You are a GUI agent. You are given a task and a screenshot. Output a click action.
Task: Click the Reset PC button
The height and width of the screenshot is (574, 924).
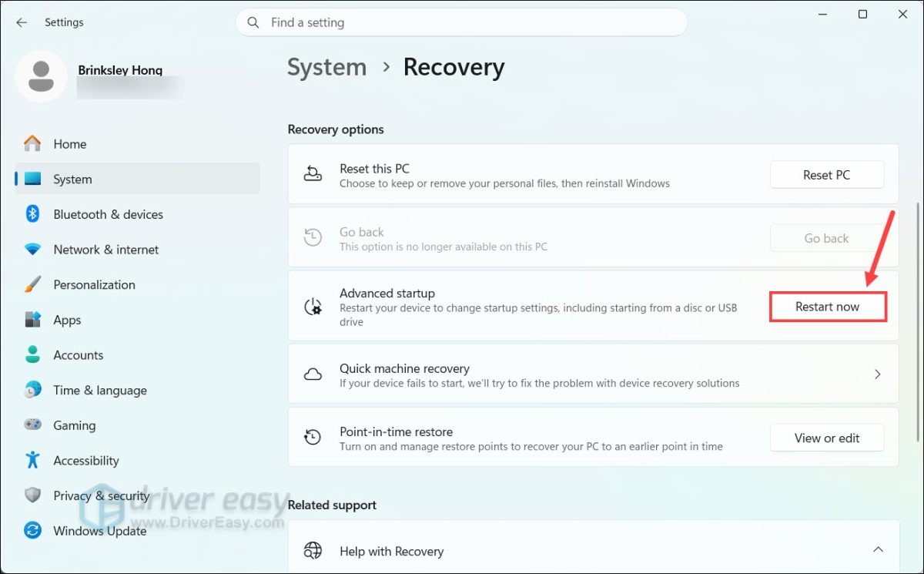point(827,175)
